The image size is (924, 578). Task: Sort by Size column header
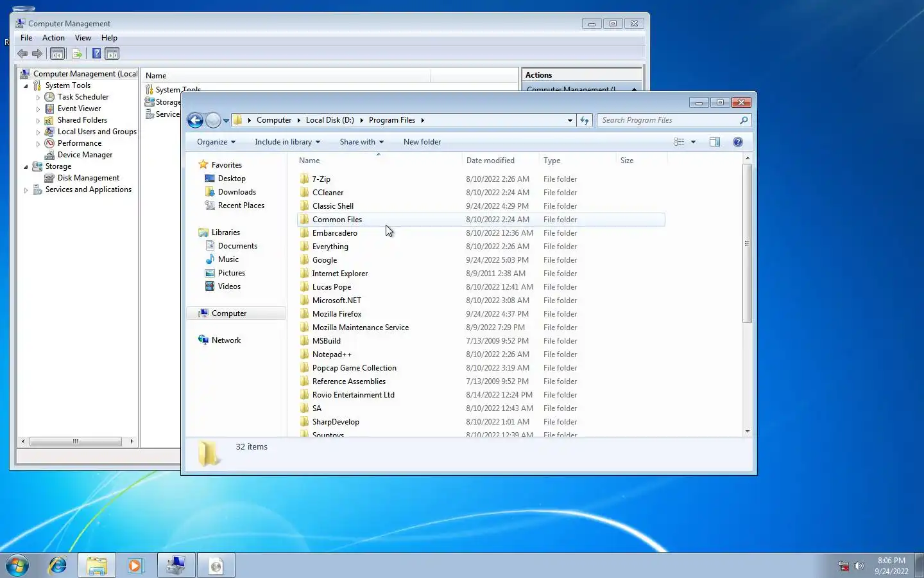[642, 161]
